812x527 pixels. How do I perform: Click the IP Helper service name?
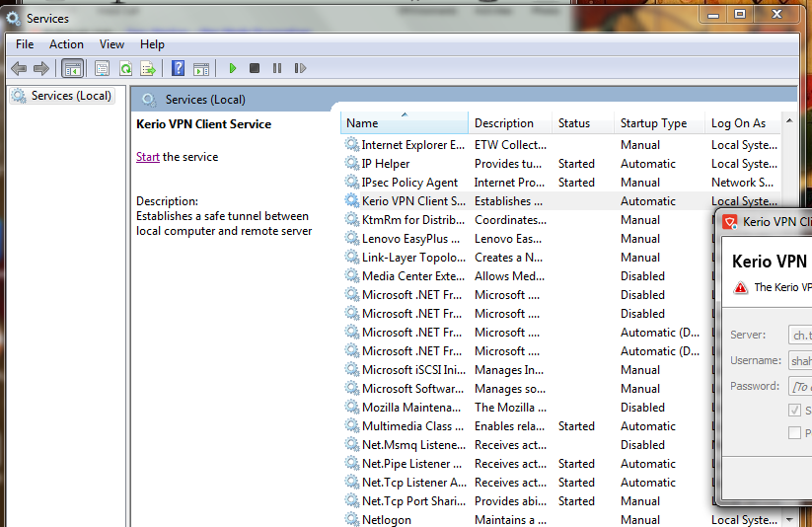tap(386, 164)
